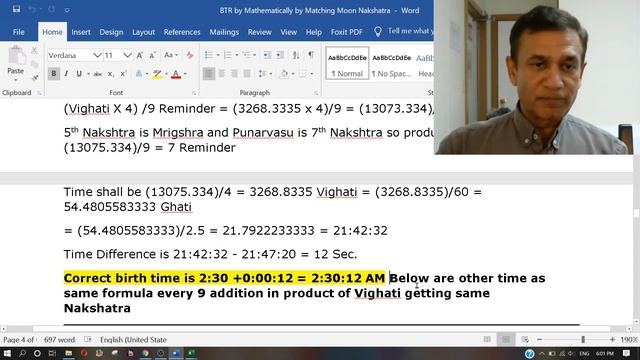
Task: Toggle Print Layout view button
Action: coord(506,340)
